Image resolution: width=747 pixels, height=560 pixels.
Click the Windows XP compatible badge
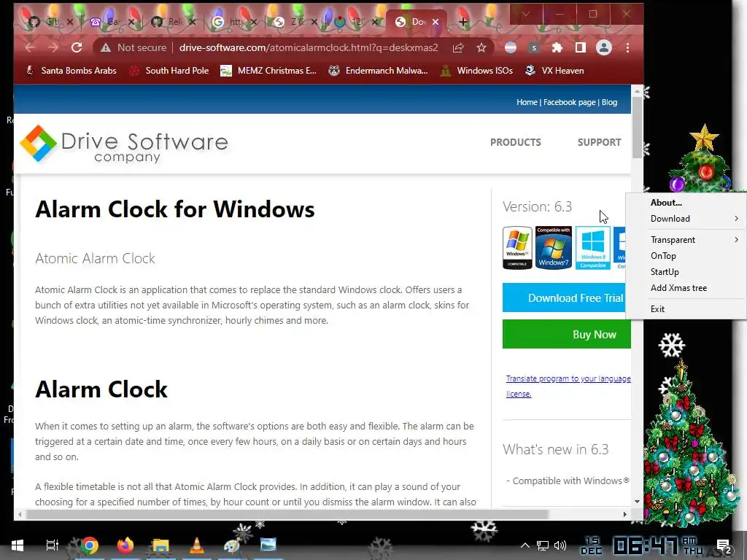tap(517, 248)
